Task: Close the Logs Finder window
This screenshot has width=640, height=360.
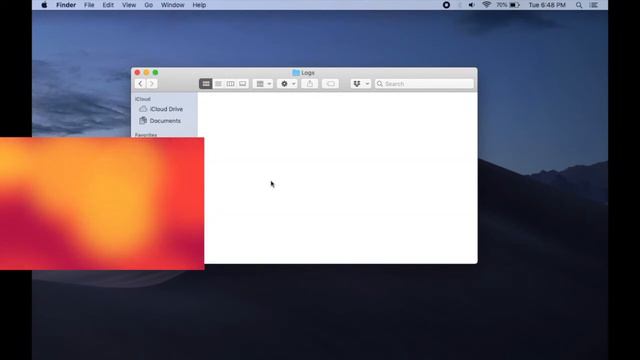Action: coord(138,73)
